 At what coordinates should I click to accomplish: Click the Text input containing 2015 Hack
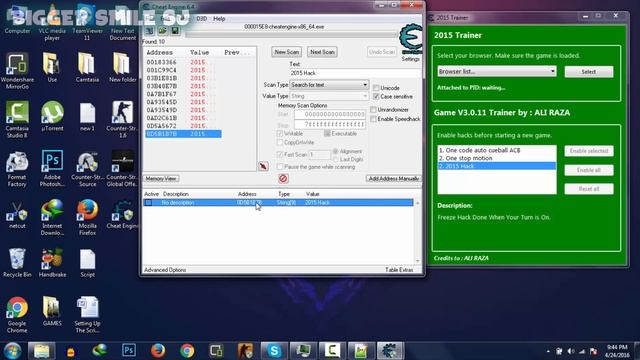[x=354, y=73]
